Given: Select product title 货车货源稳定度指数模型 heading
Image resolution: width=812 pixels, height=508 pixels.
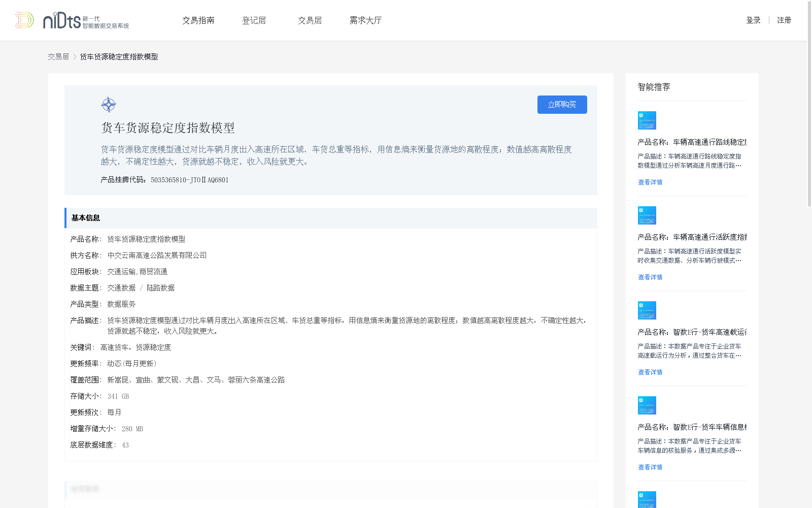Looking at the screenshot, I should (168, 128).
